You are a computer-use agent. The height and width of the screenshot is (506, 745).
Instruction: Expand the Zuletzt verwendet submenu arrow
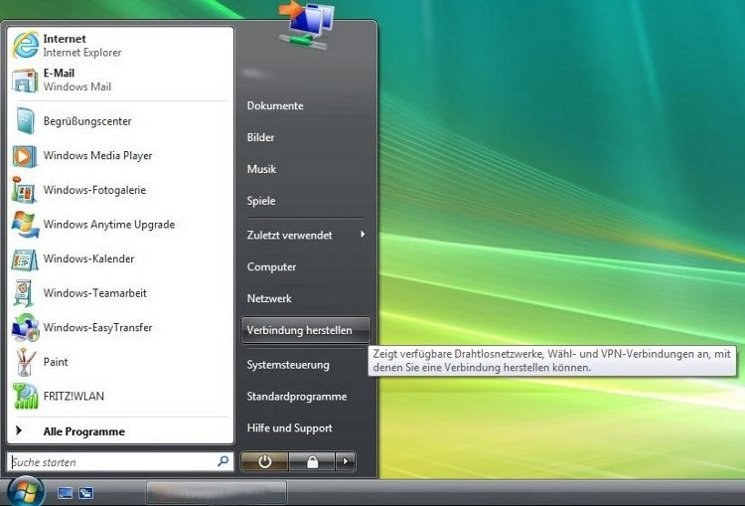[363, 234]
